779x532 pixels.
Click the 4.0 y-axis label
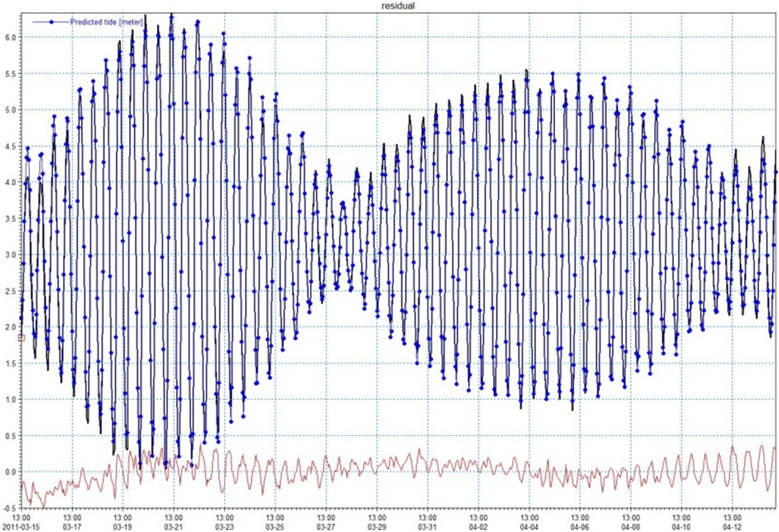pos(11,182)
